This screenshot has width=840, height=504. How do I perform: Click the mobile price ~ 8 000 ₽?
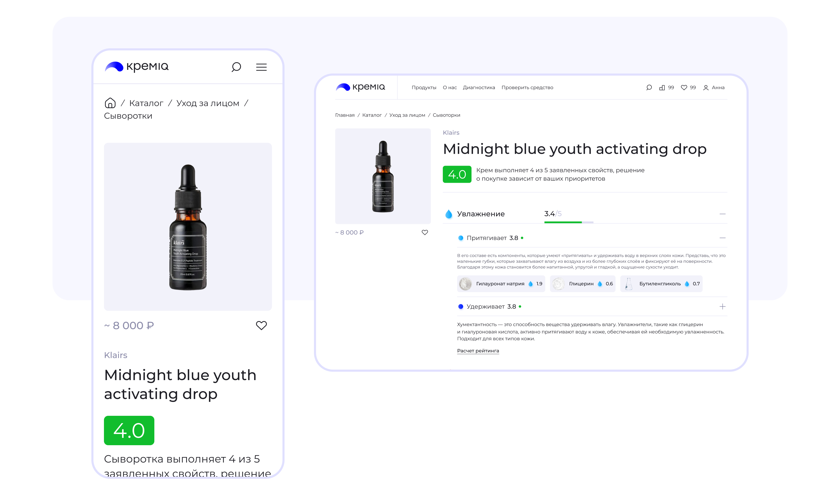129,325
